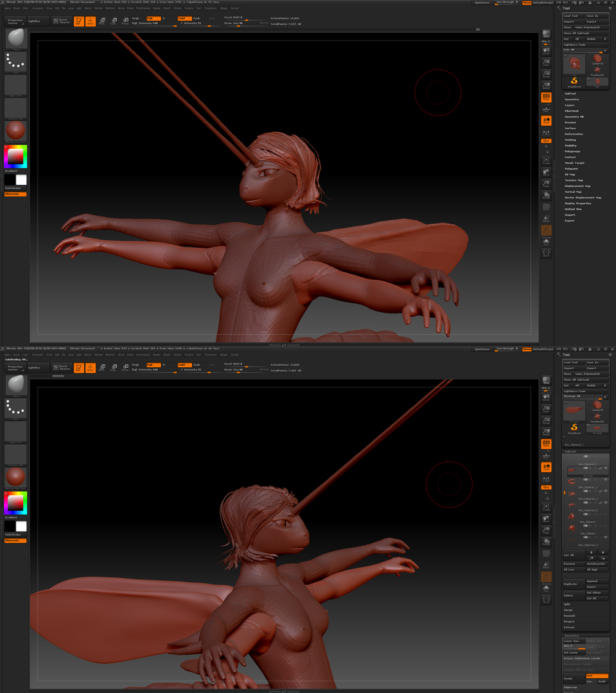The image size is (616, 693).
Task: Click Zoom icon in upper window shelf
Action: point(546,62)
